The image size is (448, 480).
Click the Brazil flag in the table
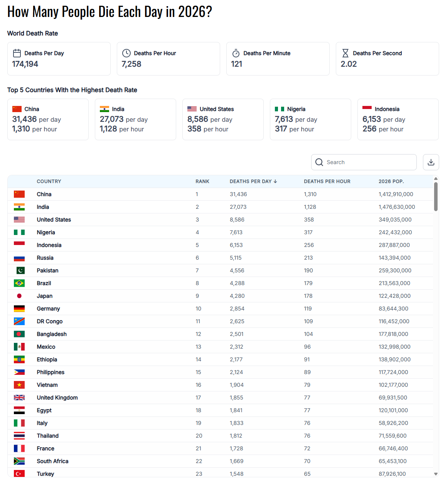(19, 283)
